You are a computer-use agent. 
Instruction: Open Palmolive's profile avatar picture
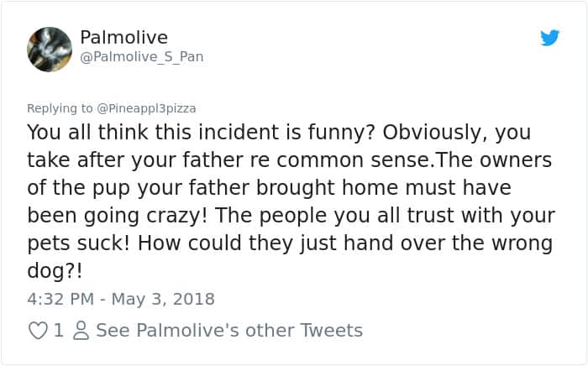(x=50, y=48)
